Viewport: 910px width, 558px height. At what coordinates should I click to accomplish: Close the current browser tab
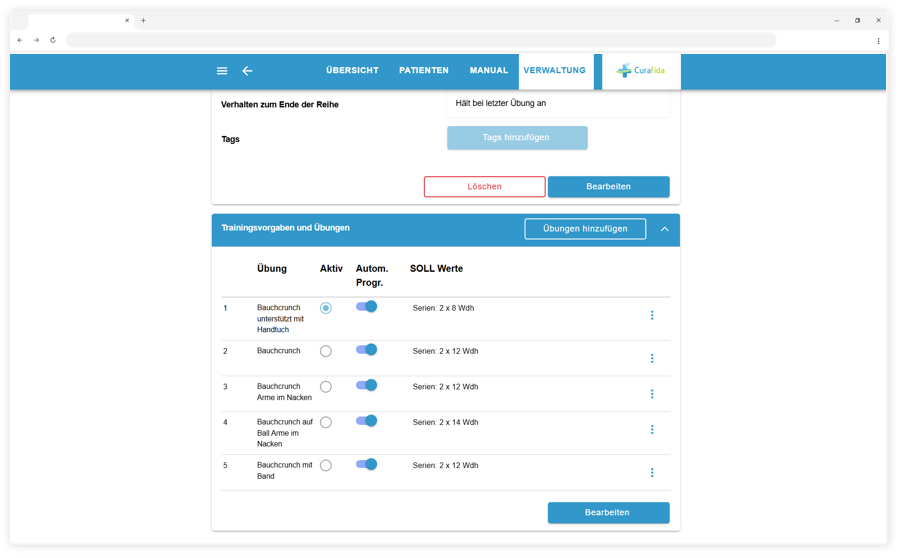(x=127, y=20)
